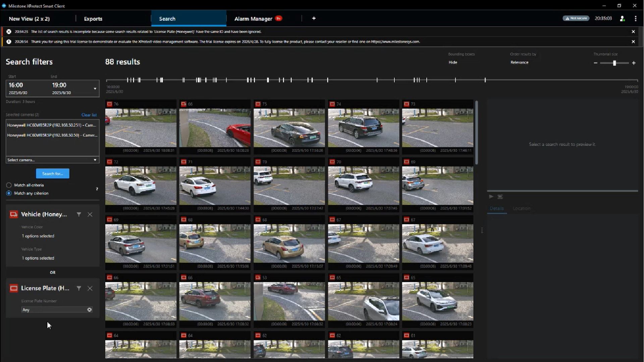Click the info icon of trial license message
This screenshot has height=362, width=644.
9,42
